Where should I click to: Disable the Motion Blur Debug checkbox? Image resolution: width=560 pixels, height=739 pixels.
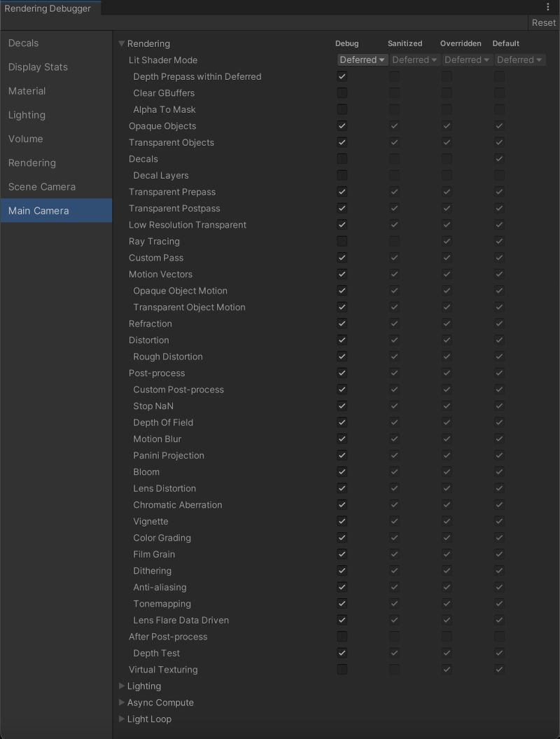click(x=342, y=438)
